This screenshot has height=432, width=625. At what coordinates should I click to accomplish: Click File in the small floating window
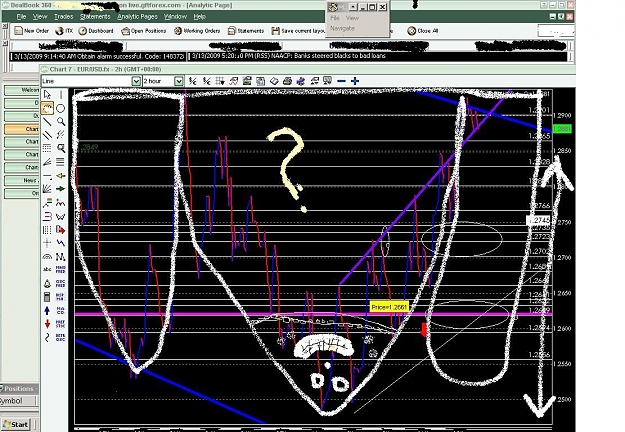click(x=335, y=18)
